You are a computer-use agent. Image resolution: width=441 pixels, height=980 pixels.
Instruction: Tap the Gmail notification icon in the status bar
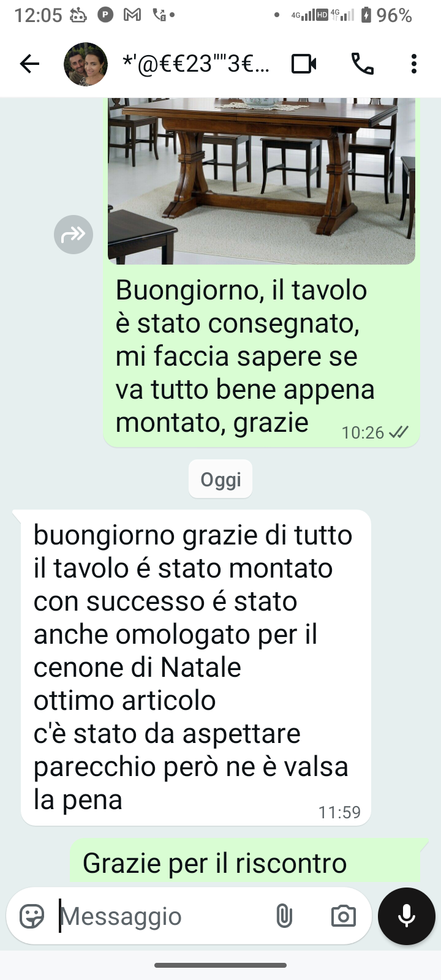(x=132, y=15)
